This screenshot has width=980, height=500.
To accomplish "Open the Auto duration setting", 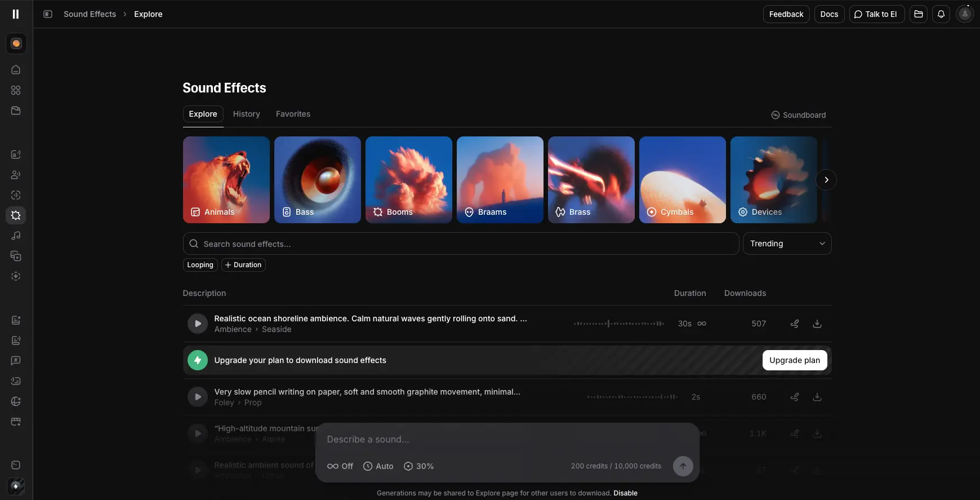I will tap(378, 466).
